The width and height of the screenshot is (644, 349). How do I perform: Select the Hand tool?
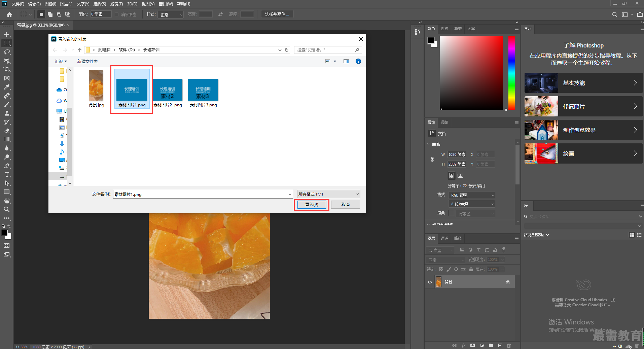pos(7,201)
